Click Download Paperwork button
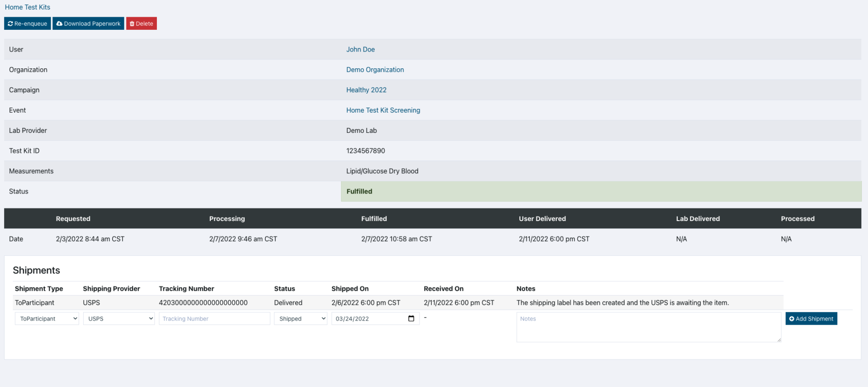The height and width of the screenshot is (387, 868). coord(88,24)
